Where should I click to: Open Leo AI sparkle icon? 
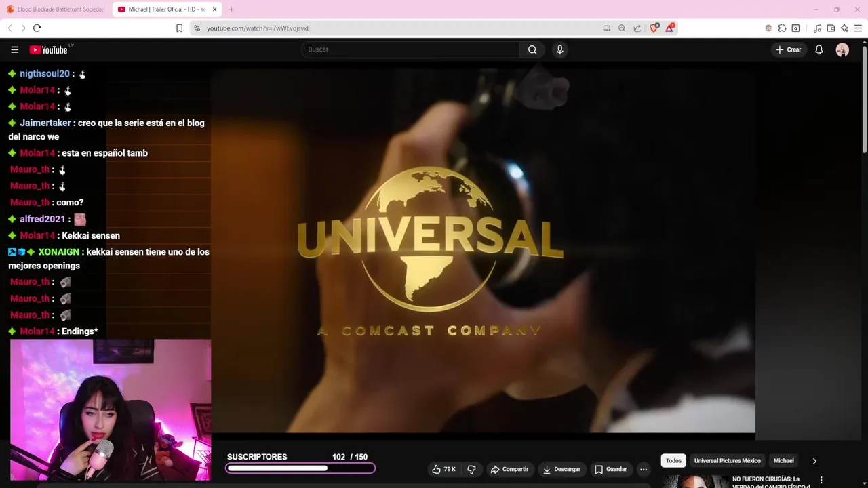(x=844, y=28)
